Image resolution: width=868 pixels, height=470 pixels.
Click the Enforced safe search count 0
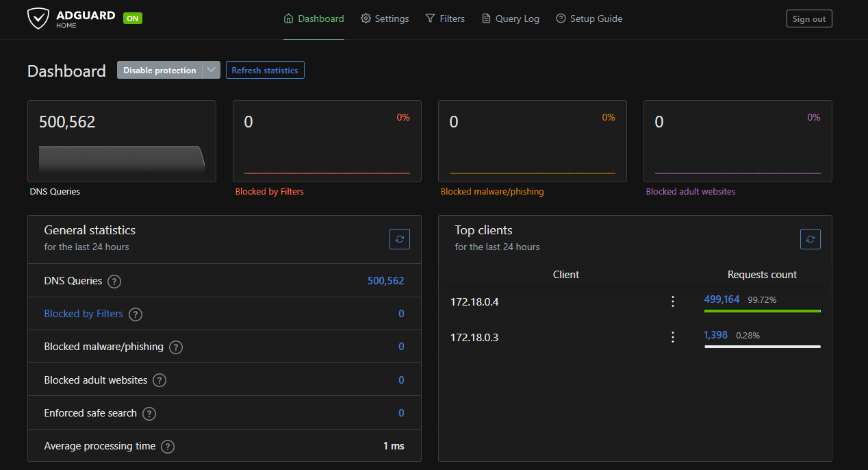pyautogui.click(x=401, y=413)
